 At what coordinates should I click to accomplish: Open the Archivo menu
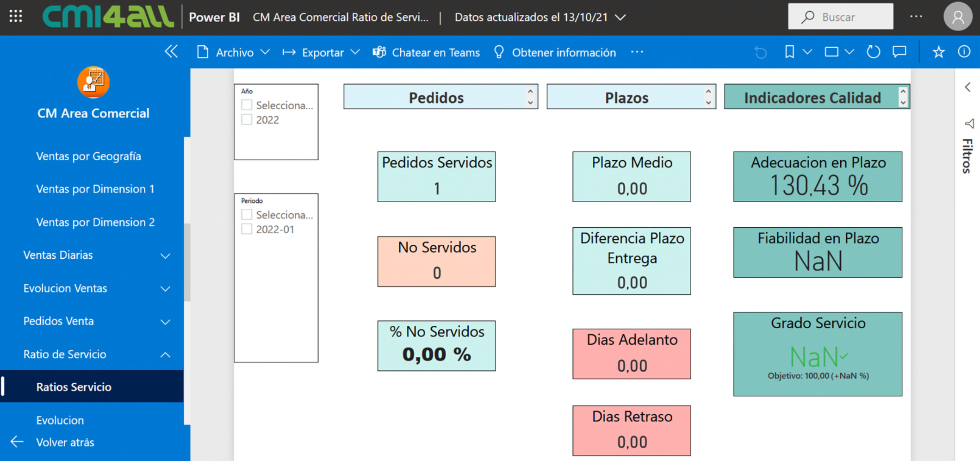click(234, 52)
